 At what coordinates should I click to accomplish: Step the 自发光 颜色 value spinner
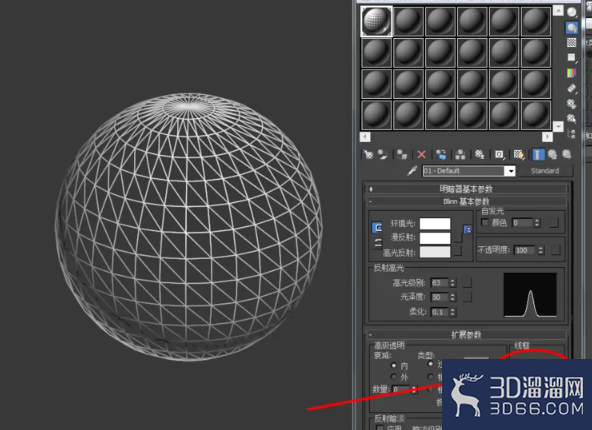[537, 223]
